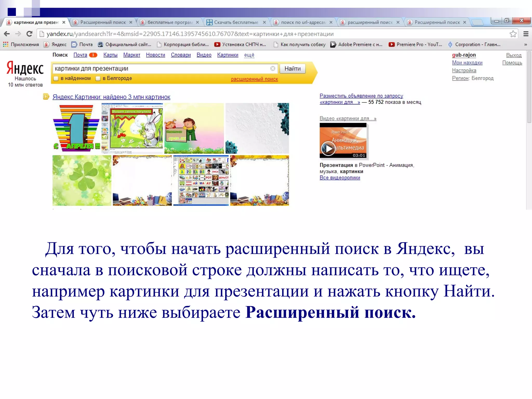Image resolution: width=532 pixels, height=399 pixels.
Task: Open the rabbit cartoon thumbnail
Action: (132, 128)
